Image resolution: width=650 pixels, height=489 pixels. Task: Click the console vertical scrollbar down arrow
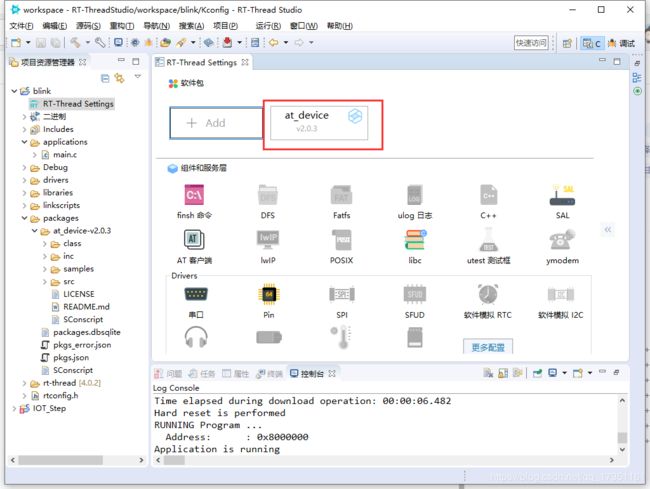[x=622, y=450]
